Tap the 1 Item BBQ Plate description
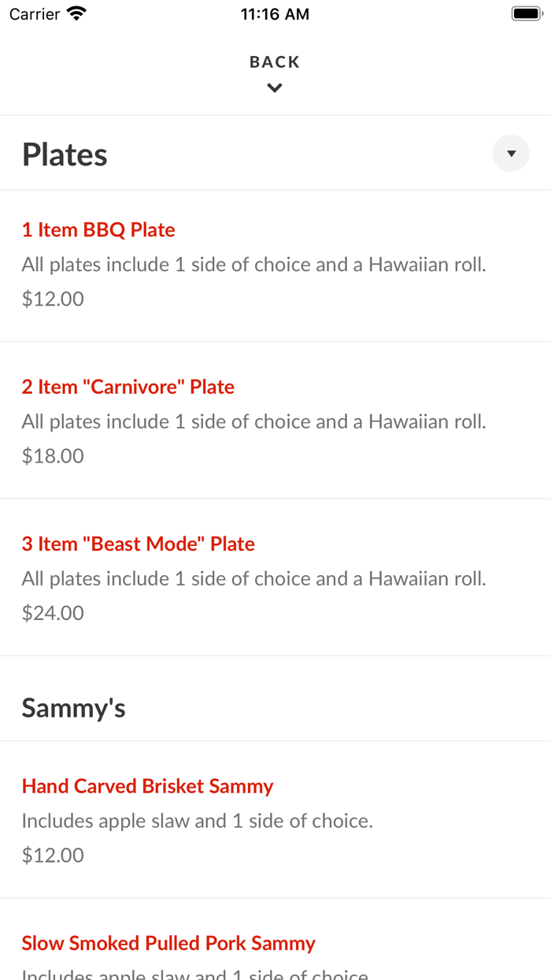Image resolution: width=551 pixels, height=980 pixels. [253, 265]
